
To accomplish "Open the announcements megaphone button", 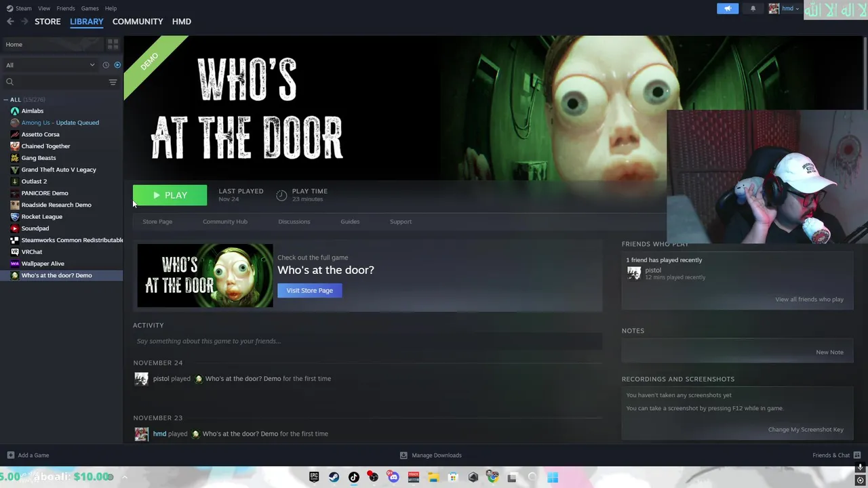I will click(728, 9).
